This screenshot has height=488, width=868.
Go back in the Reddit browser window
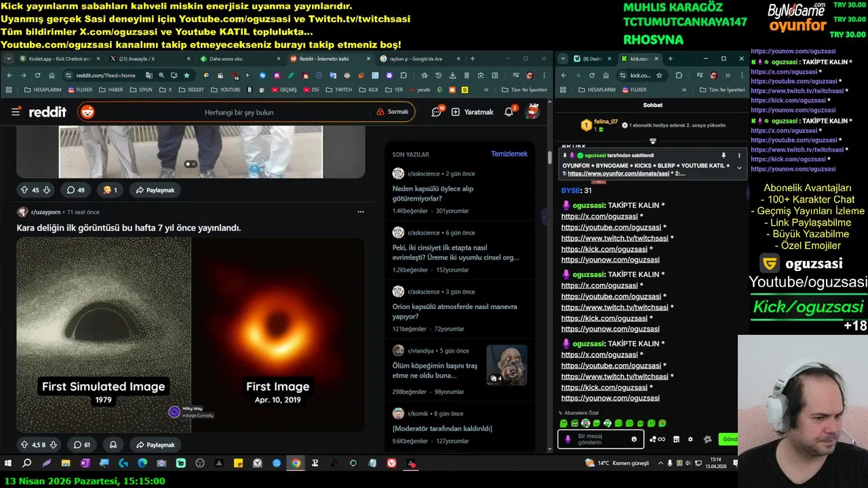click(9, 75)
